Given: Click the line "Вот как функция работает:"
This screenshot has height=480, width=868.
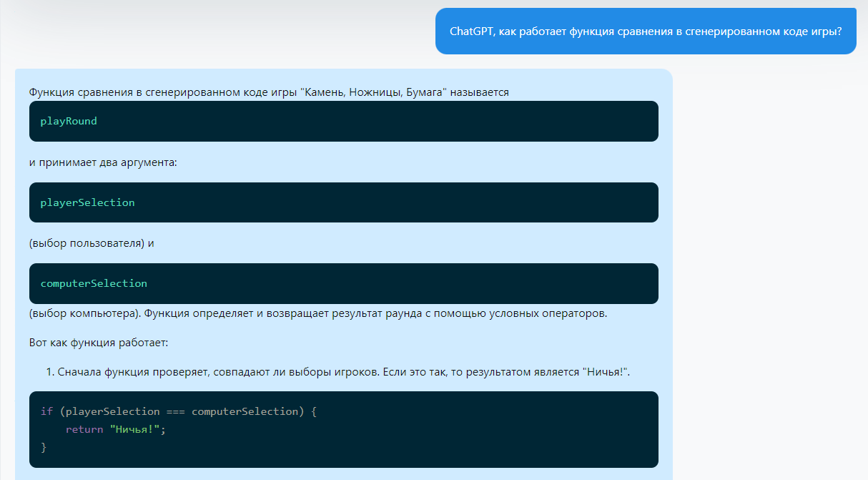Looking at the screenshot, I should point(99,343).
